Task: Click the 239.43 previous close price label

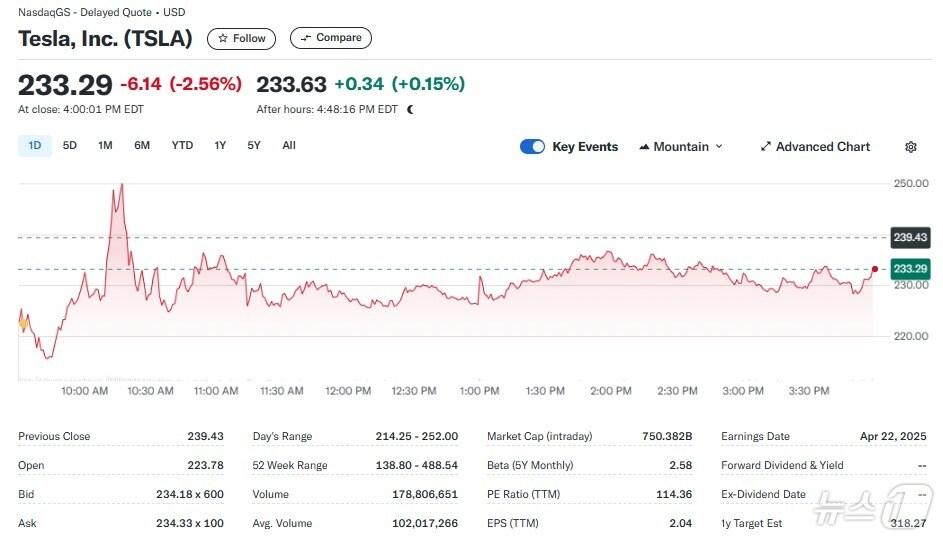Action: (x=910, y=237)
